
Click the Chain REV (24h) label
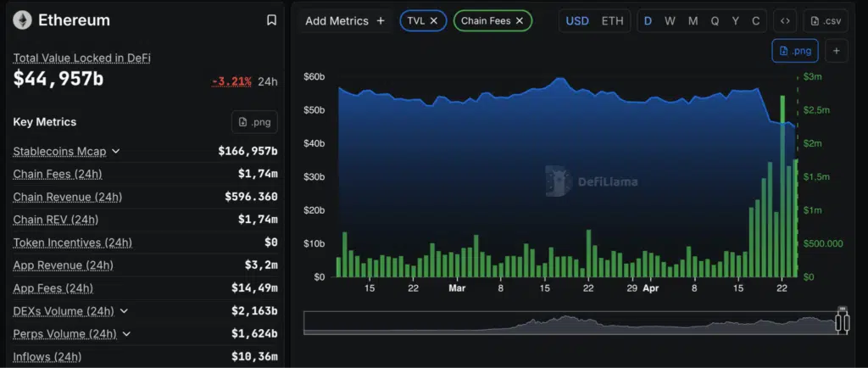(x=56, y=220)
